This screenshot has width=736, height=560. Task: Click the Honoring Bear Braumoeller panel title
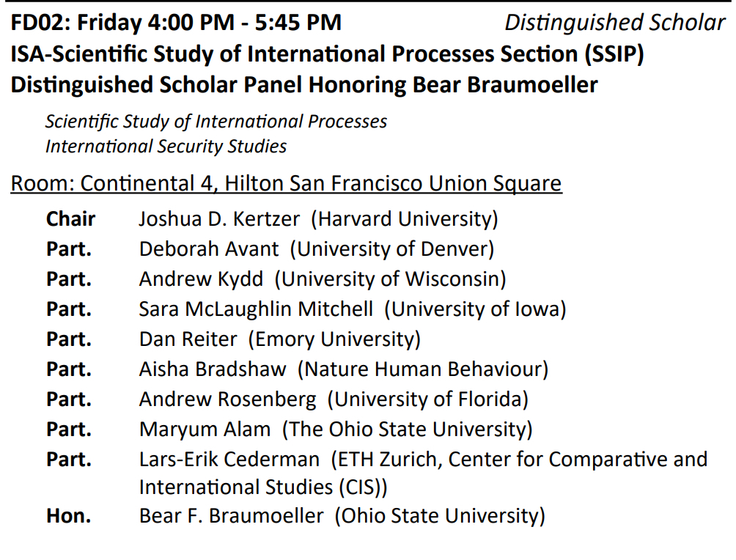pos(304,85)
